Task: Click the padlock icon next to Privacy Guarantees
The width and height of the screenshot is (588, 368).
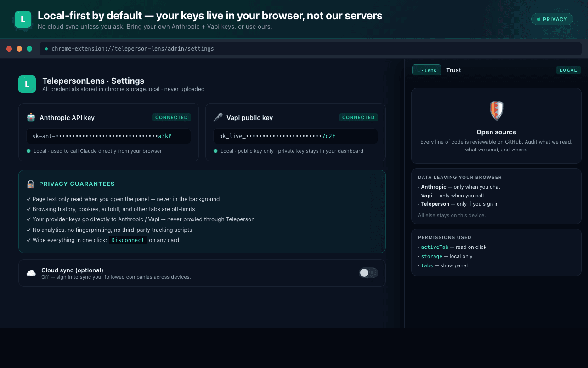Action: 31,184
